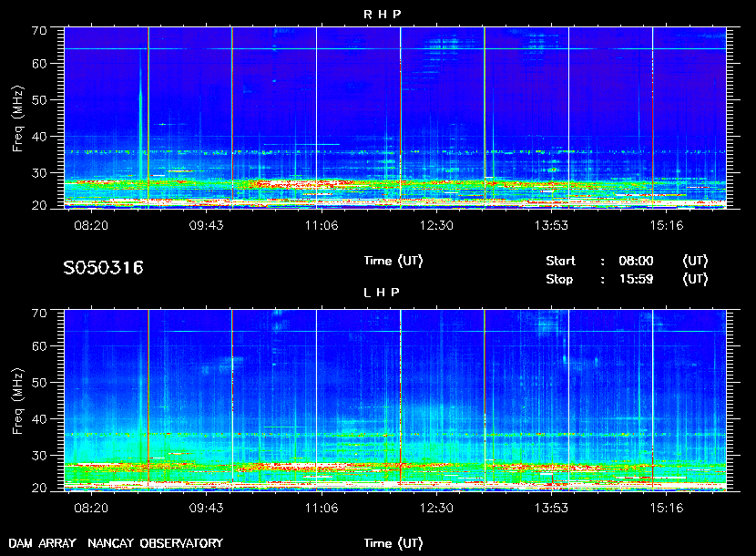
Task: Click 50 MHz tick label on LHP axis
Action: (39, 383)
